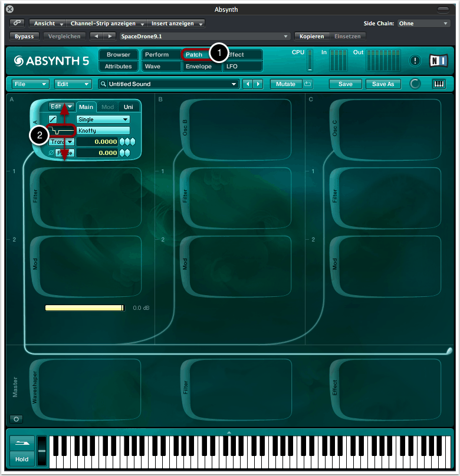Switch to the LFO tab
460x476 pixels.
pos(242,66)
